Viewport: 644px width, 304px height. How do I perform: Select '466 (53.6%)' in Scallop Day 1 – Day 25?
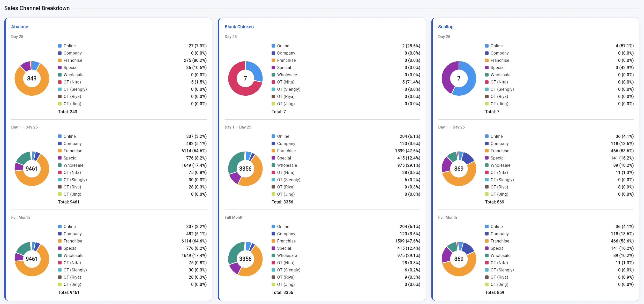click(622, 151)
